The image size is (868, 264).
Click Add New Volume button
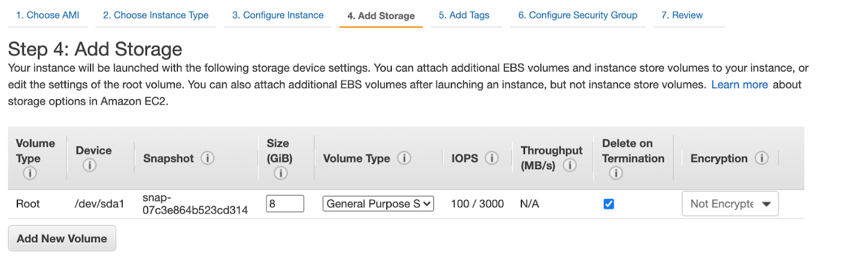pos(62,239)
